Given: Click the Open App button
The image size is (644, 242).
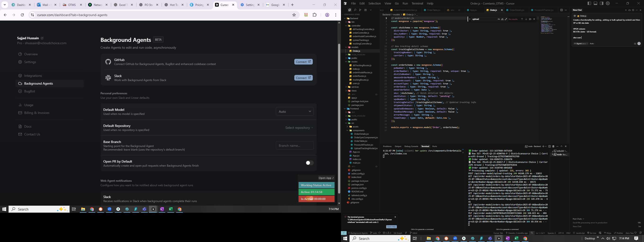Looking at the screenshot, I should point(326,178).
